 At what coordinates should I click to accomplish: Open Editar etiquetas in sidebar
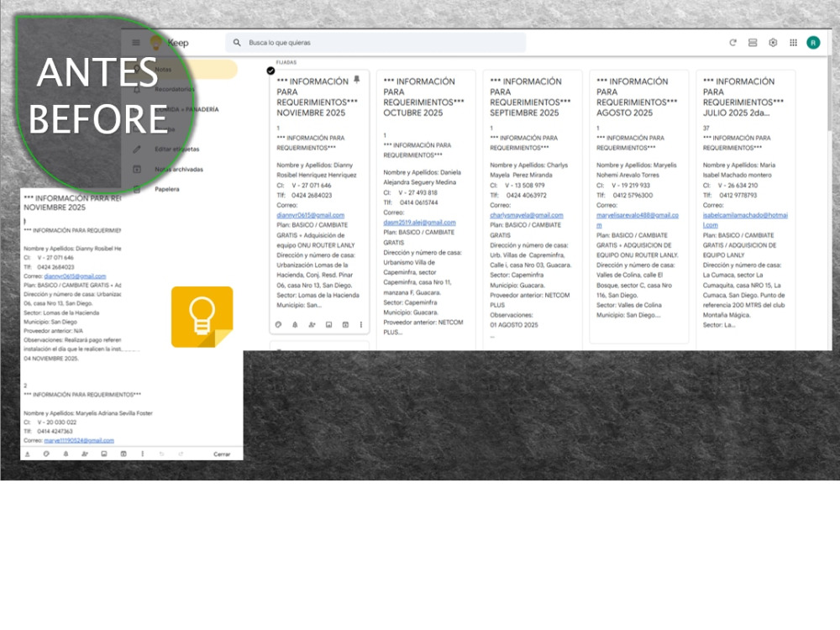click(176, 149)
